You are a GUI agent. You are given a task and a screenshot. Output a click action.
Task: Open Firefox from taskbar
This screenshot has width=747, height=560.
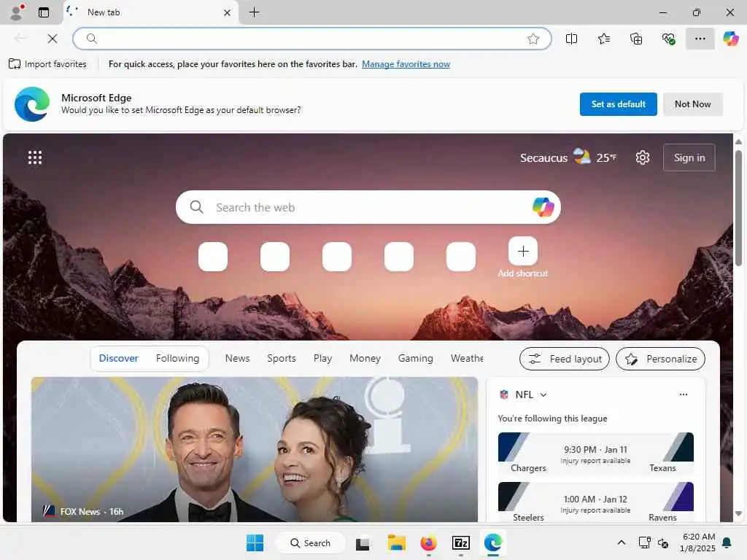(x=428, y=542)
